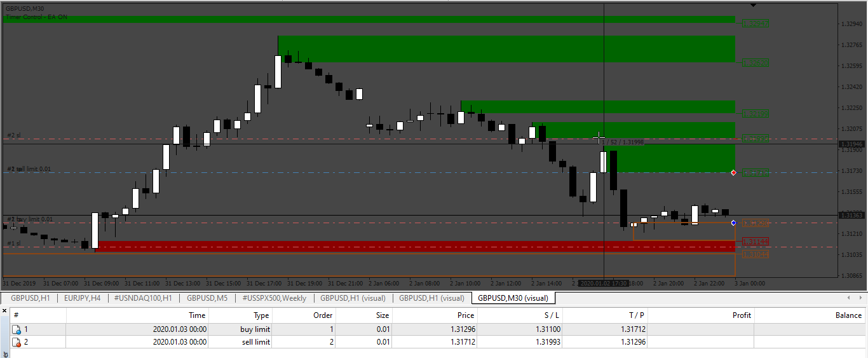868x358 pixels.
Task: Click the '#2 sl' order line label
Action: click(14, 135)
